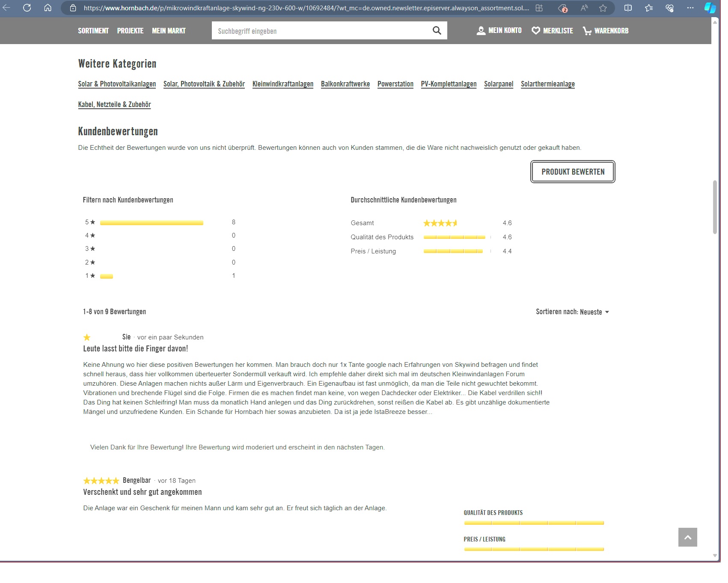
Task: Open Merkliste via the heart icon
Action: click(535, 30)
